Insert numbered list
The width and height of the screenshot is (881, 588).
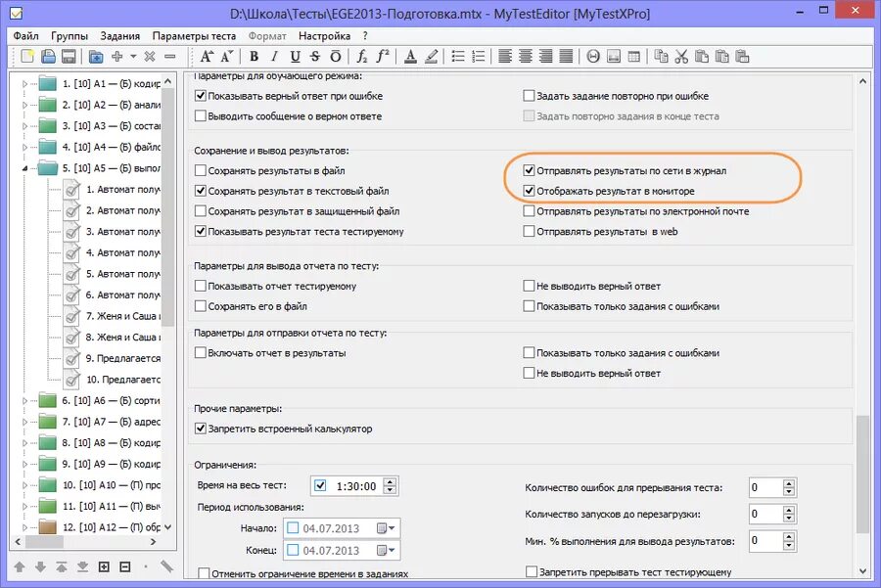pyautogui.click(x=478, y=56)
